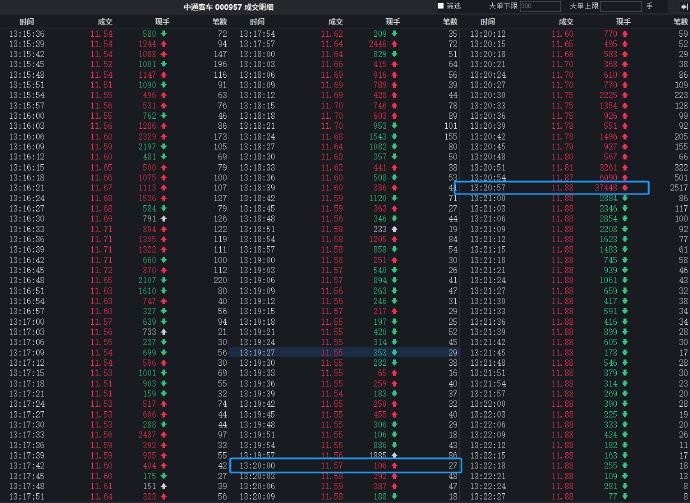Select the 13:20:51 trade time
Viewport: 690px width, 503px height.
[488, 167]
